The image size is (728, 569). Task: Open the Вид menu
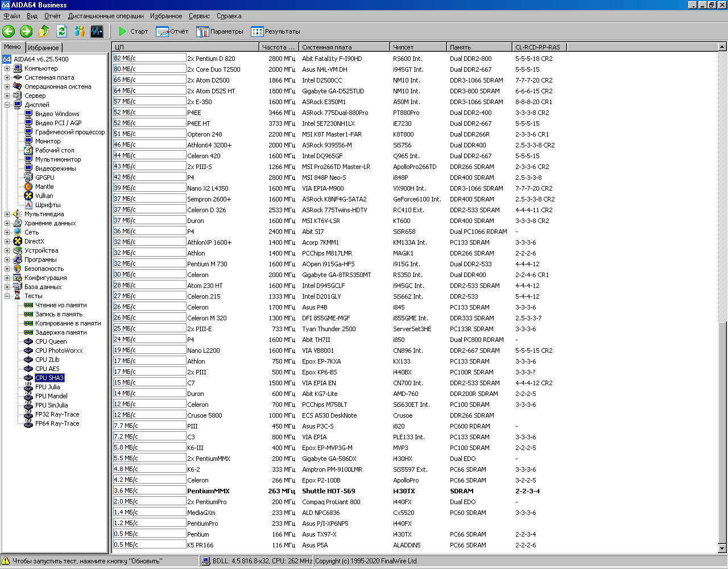(32, 16)
